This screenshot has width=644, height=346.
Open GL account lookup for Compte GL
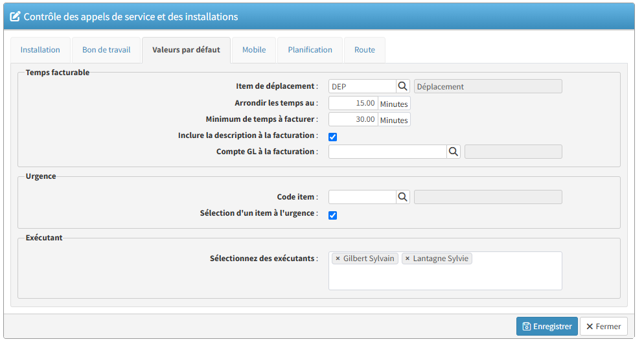pyautogui.click(x=454, y=152)
